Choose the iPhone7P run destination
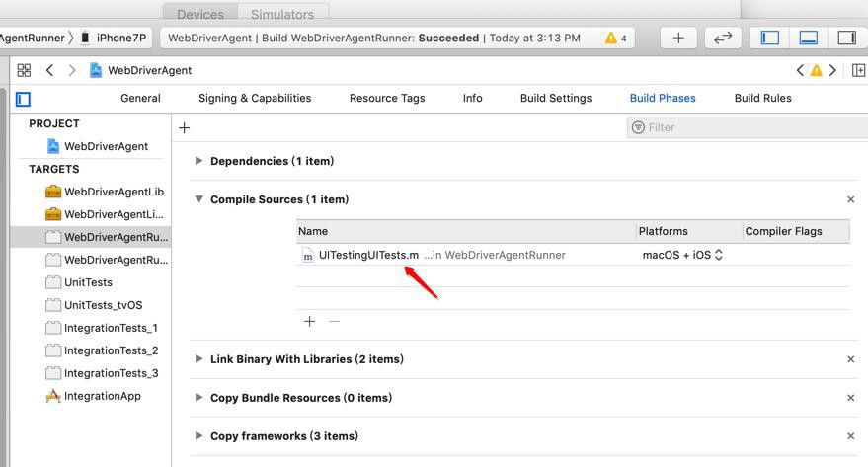Viewport: 868px width, 467px height. pyautogui.click(x=114, y=38)
